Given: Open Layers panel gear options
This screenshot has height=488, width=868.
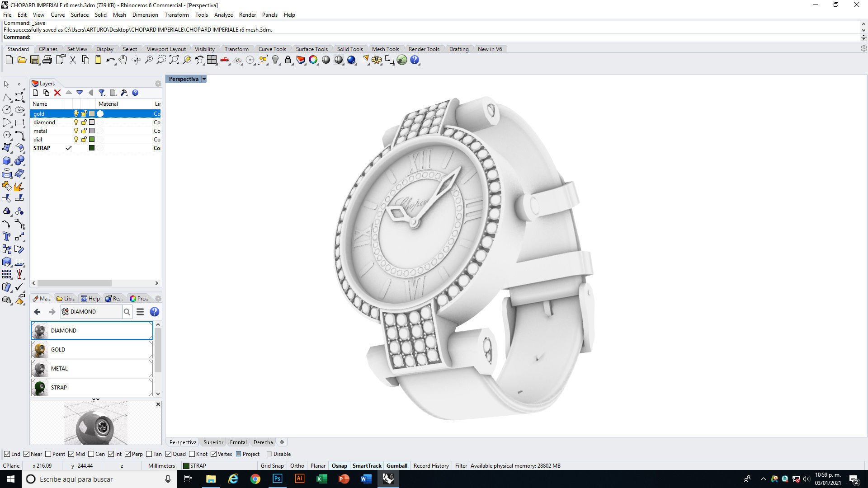Looking at the screenshot, I should (x=158, y=84).
